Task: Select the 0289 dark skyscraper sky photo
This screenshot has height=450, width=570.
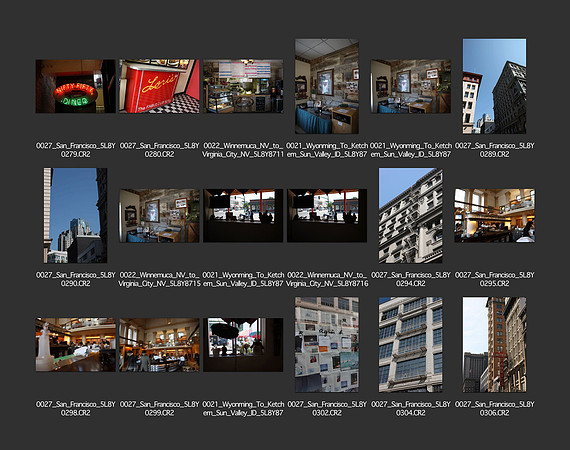Action: 494,86
